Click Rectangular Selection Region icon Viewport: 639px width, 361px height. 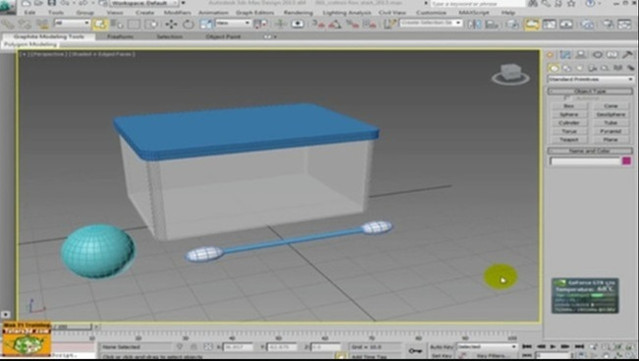(134, 24)
